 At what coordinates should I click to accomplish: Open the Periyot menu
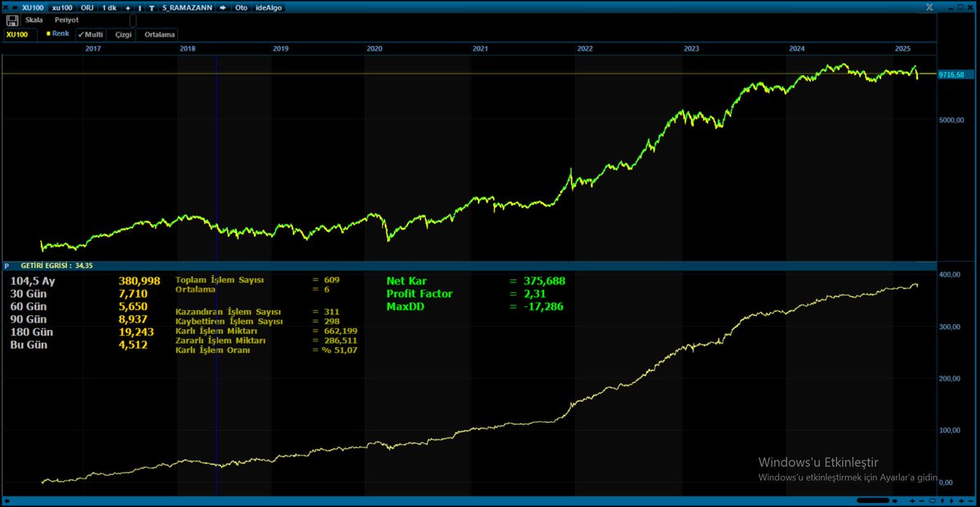pyautogui.click(x=67, y=19)
